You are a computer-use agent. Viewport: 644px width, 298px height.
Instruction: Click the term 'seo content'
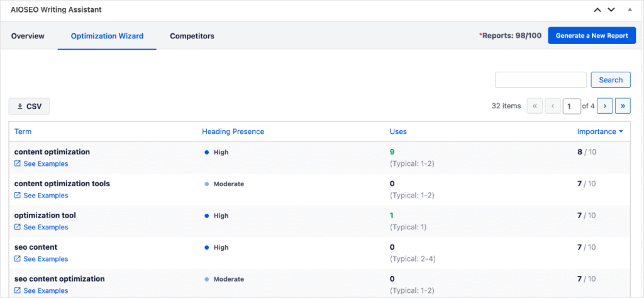tap(36, 247)
